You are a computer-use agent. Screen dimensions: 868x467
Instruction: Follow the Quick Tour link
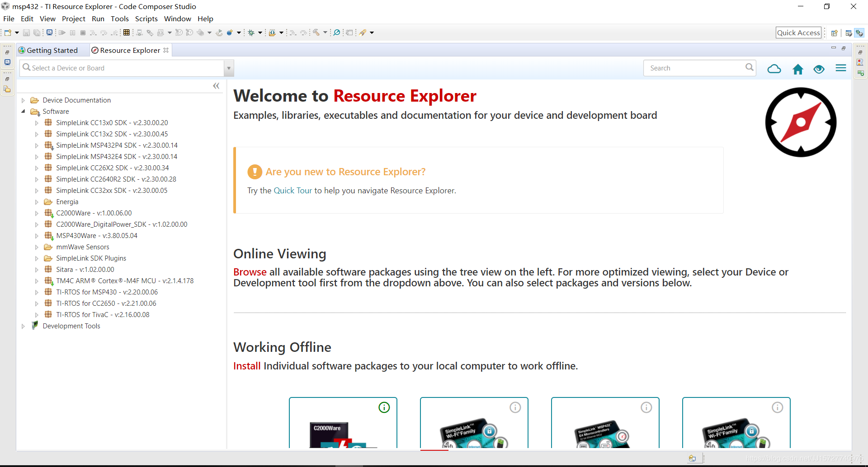pos(292,191)
